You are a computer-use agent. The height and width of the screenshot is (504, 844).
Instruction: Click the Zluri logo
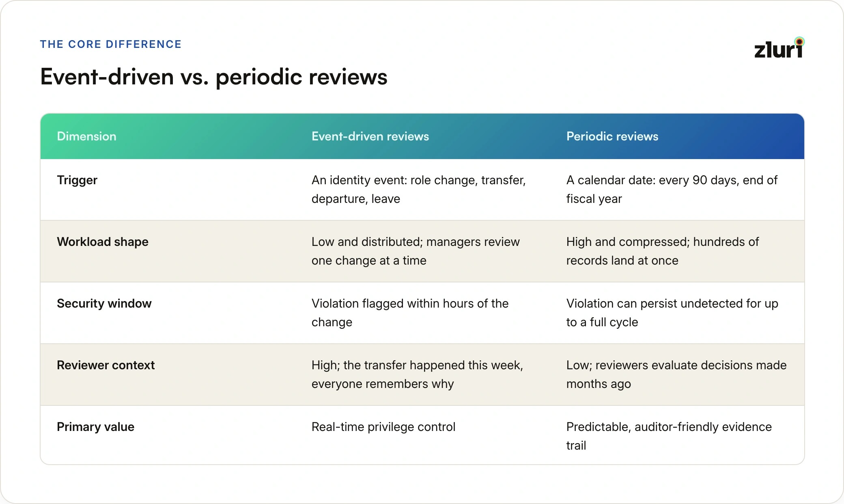tap(779, 48)
